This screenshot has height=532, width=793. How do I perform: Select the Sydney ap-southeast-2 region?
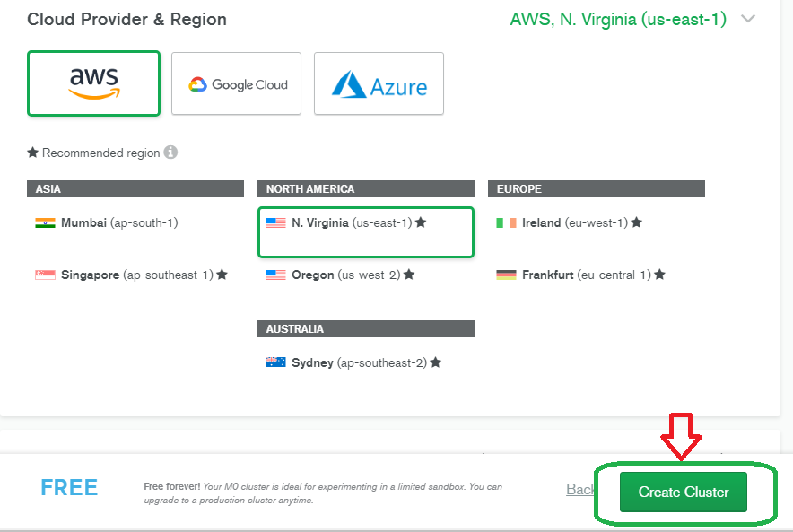(358, 363)
